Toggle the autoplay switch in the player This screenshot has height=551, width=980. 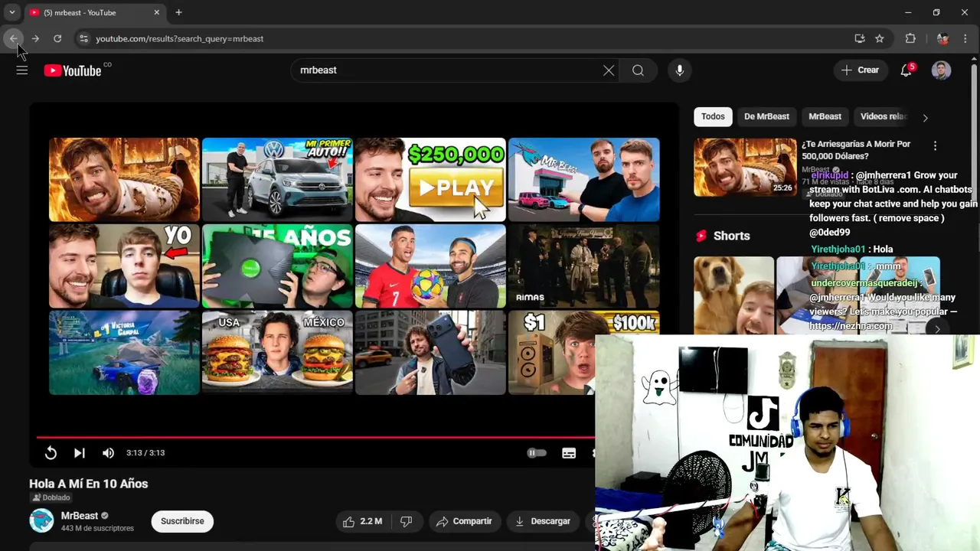tap(537, 453)
